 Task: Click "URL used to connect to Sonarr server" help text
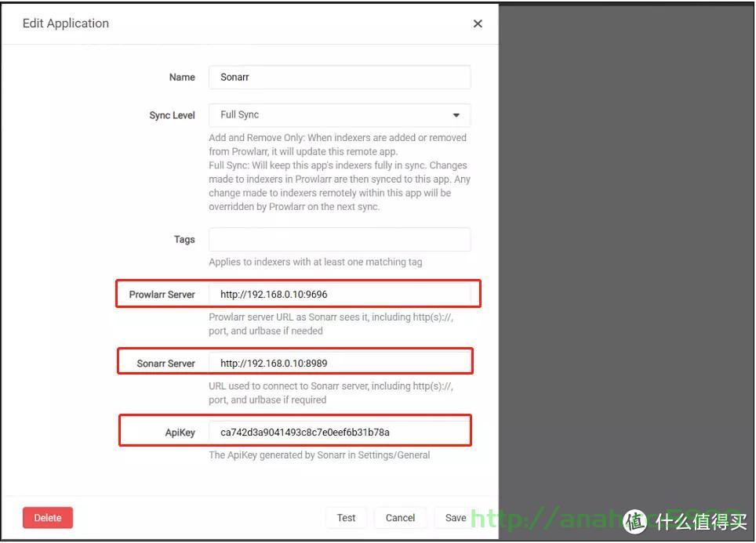(331, 393)
